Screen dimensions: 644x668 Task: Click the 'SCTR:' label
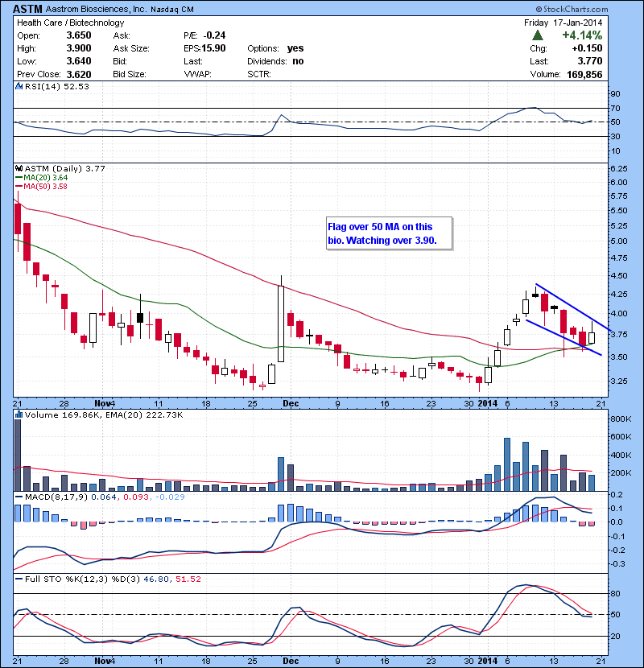(258, 74)
